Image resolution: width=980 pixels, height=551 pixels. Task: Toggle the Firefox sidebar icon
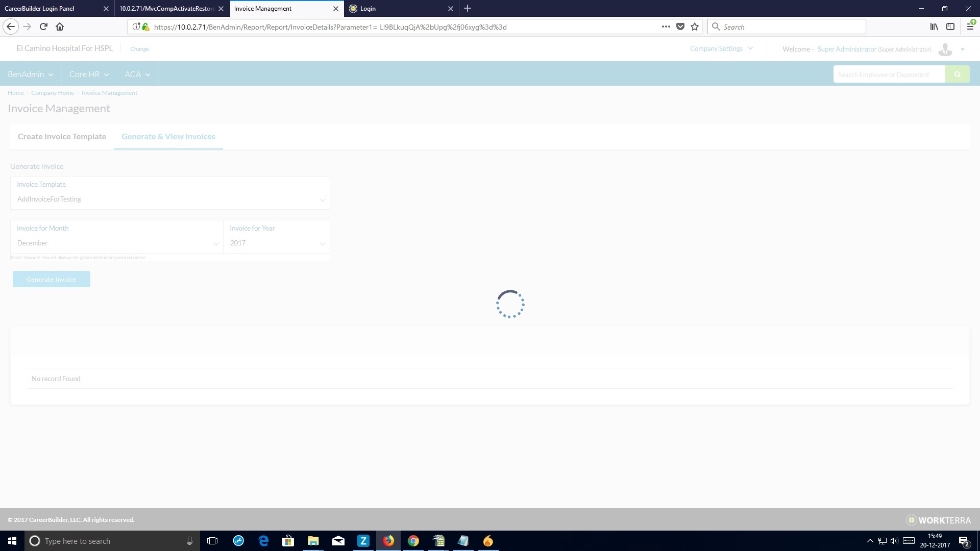950,27
